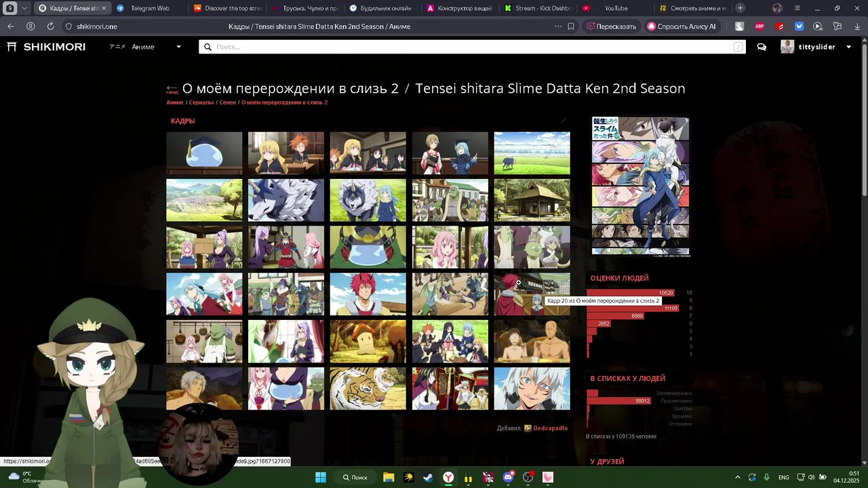The height and width of the screenshot is (488, 868).
Task: Open the red-haired character close-up screenshot
Action: click(x=368, y=294)
